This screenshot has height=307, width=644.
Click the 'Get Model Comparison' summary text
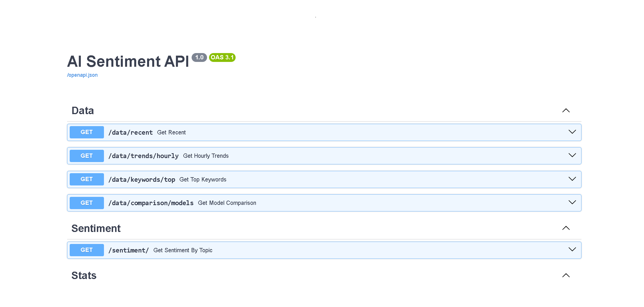227,203
